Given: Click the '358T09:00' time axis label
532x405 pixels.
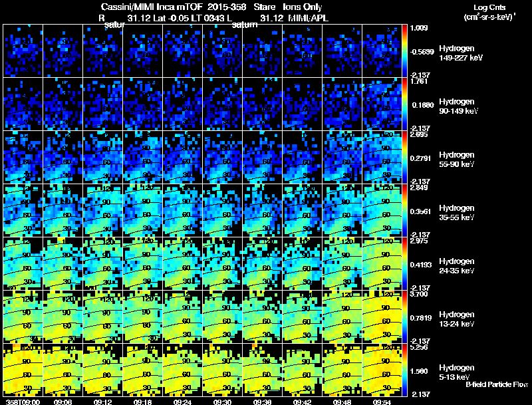Looking at the screenshot, I should pos(23,402).
